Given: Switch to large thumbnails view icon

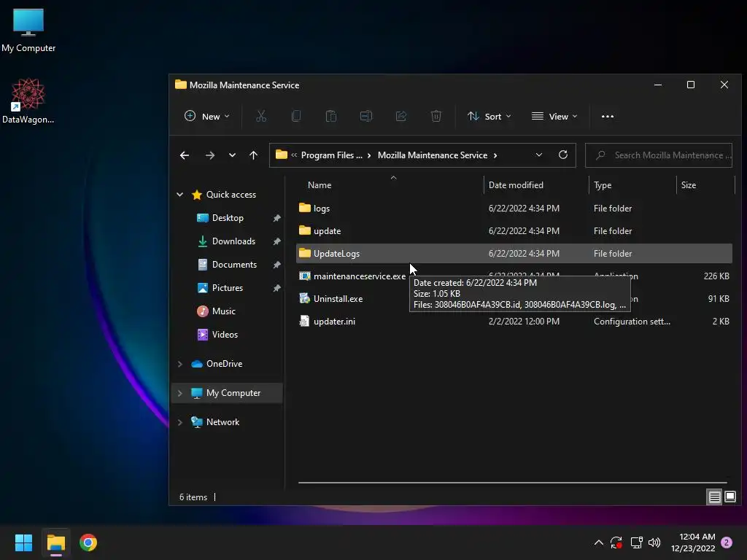Looking at the screenshot, I should pyautogui.click(x=729, y=497).
